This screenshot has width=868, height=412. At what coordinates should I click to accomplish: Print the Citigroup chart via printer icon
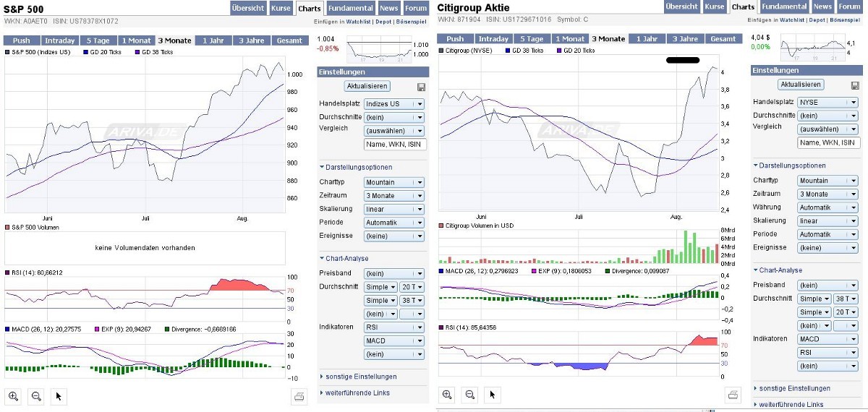coord(733,395)
